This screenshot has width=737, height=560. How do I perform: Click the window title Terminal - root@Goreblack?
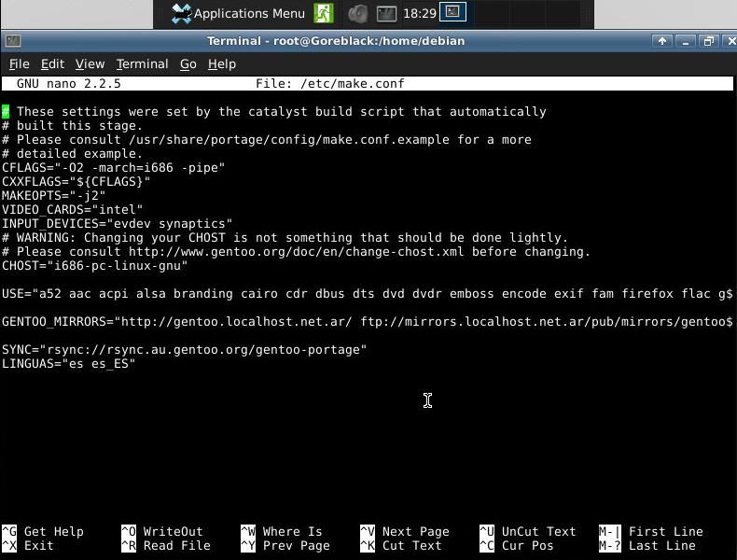tap(336, 41)
